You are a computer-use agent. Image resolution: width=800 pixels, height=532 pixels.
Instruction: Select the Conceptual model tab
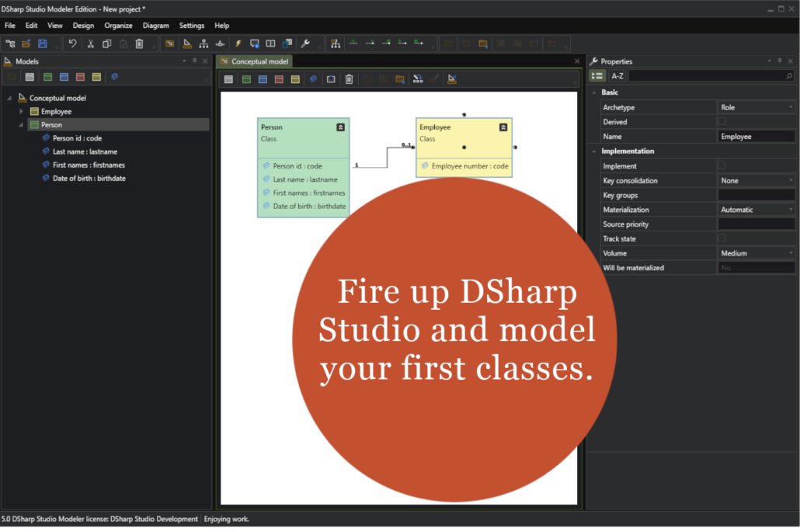[x=259, y=61]
